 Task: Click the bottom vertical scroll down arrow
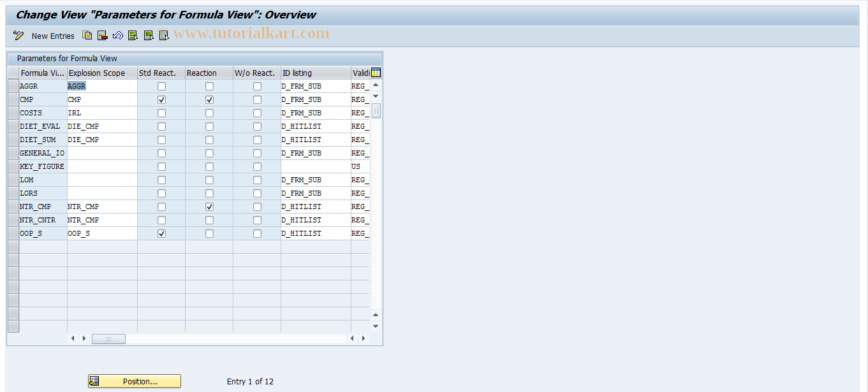(376, 326)
